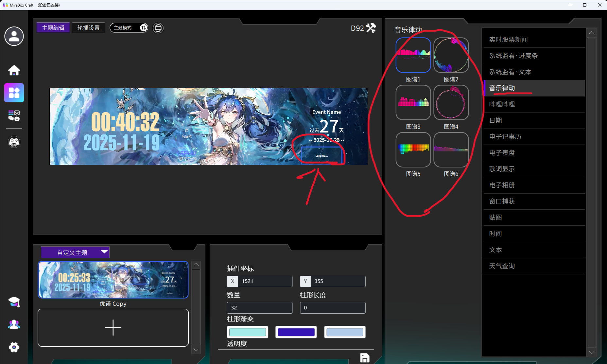Viewport: 607px width, 364px height.
Task: Open the community users icon
Action: click(x=14, y=324)
